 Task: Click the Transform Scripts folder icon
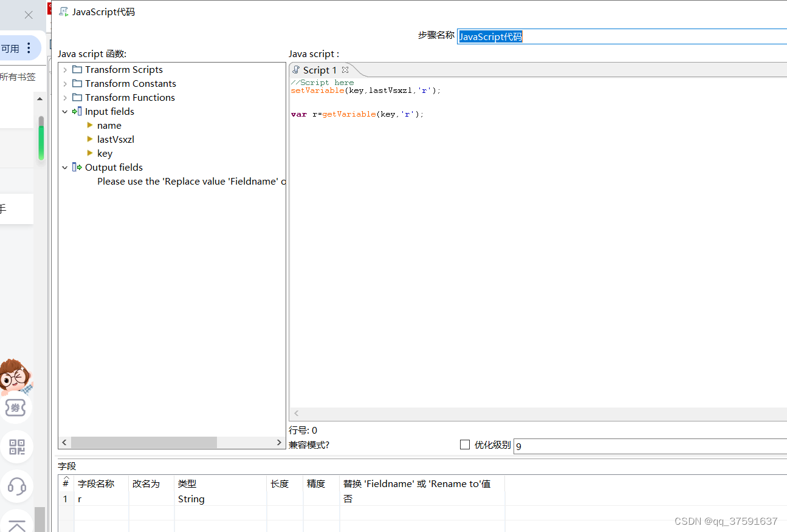(77, 69)
